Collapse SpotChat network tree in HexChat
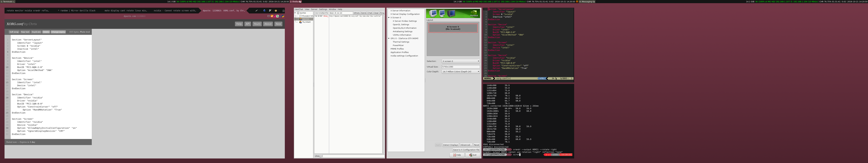Image resolution: width=868 pixels, height=163 pixels. coord(296,13)
